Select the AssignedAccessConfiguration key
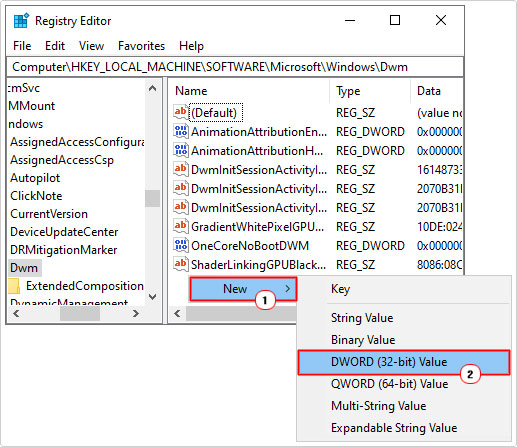517x447 pixels. click(77, 142)
